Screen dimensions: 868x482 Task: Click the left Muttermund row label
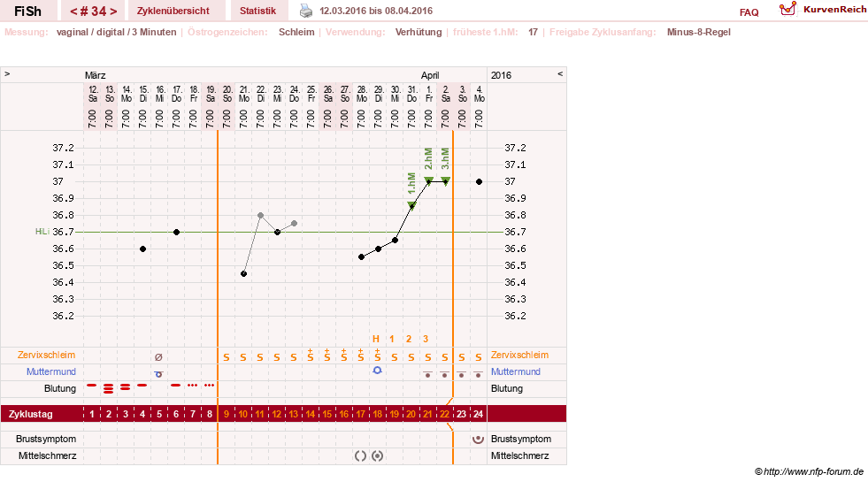coord(51,371)
